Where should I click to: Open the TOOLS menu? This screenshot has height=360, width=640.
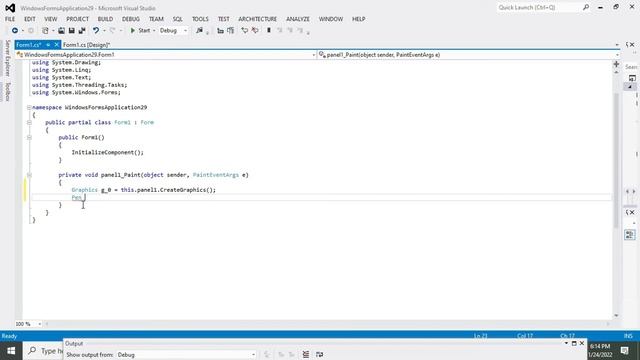pos(200,19)
